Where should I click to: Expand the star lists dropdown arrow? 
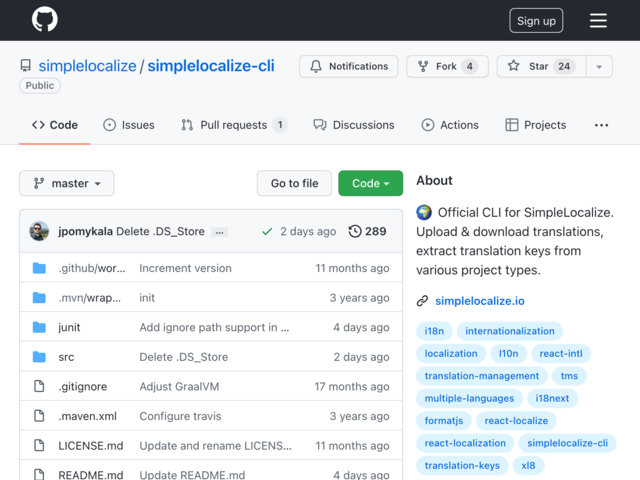pyautogui.click(x=599, y=66)
